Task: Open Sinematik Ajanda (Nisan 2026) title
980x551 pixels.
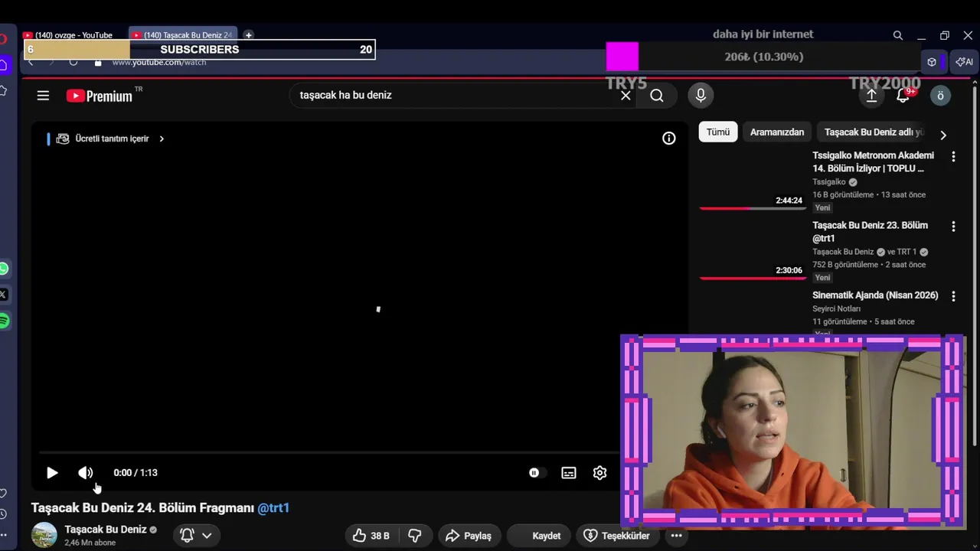Action: click(875, 295)
